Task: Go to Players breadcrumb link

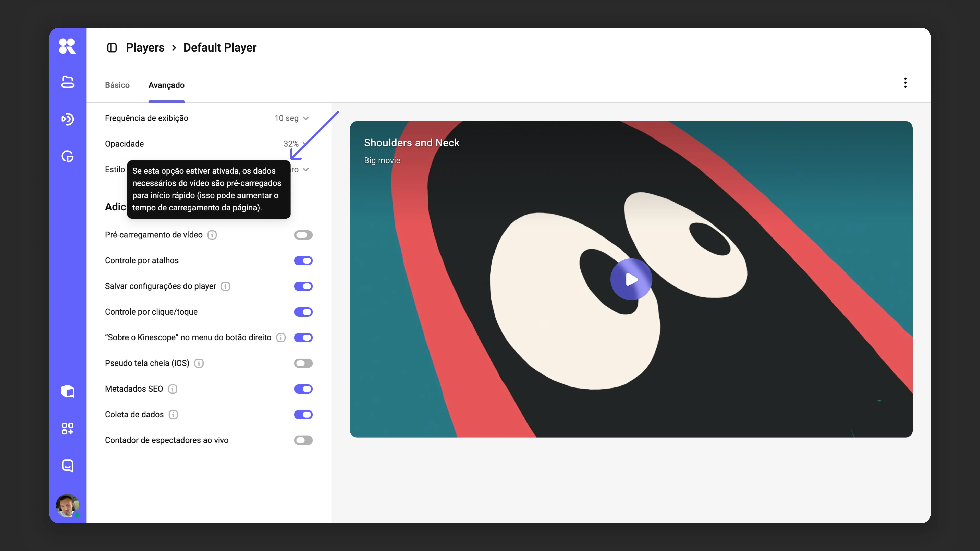Action: pos(145,47)
